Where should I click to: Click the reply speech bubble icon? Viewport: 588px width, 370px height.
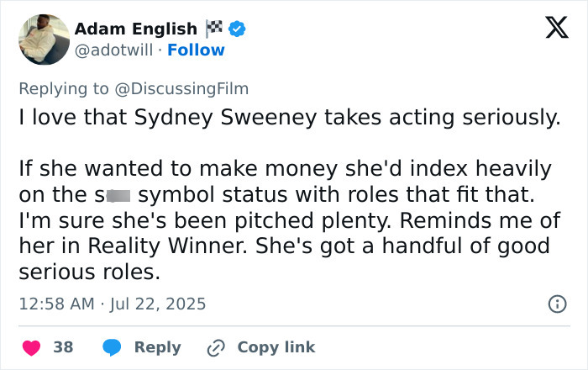[113, 346]
